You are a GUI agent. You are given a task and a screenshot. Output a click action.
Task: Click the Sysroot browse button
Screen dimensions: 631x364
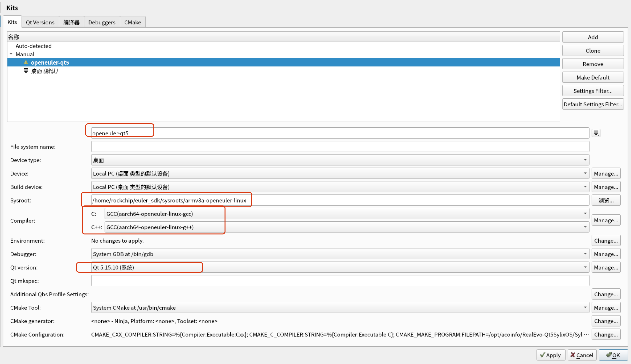[x=606, y=200]
